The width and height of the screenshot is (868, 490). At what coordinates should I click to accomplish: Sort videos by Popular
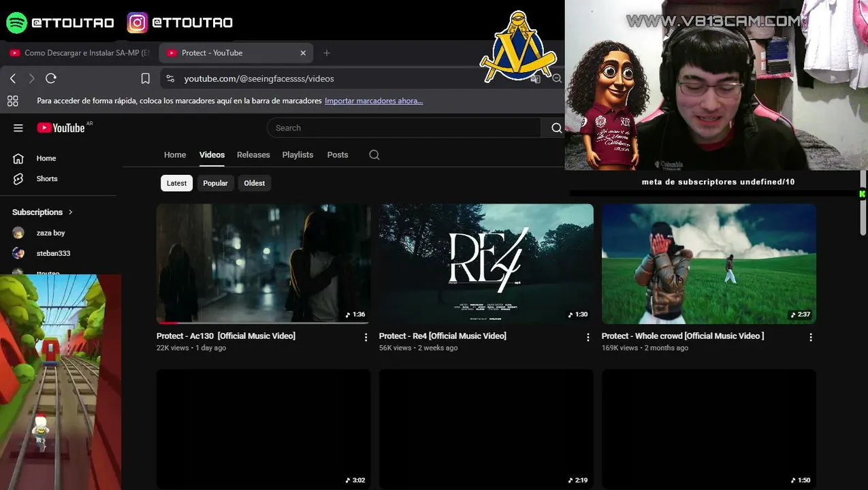[x=215, y=183]
